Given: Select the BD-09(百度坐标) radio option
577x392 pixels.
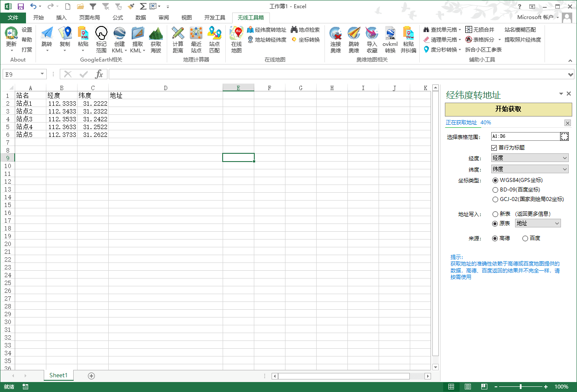Looking at the screenshot, I should 495,190.
